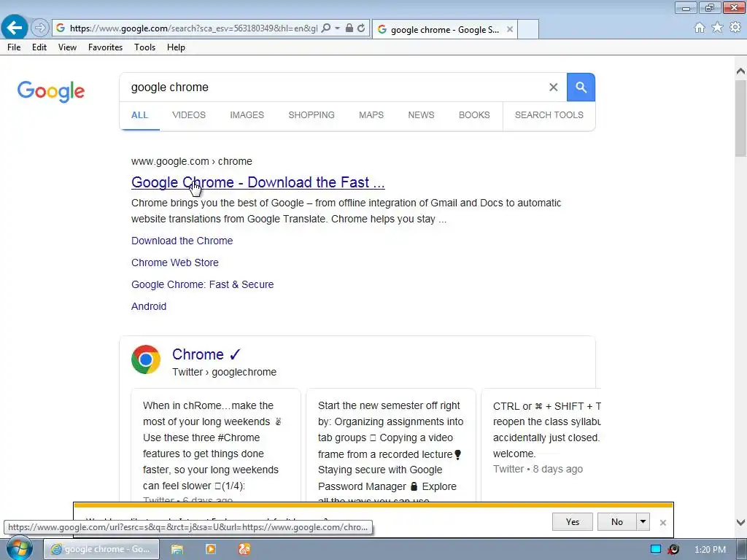Select the Internet Explorer taskbar button
The width and height of the screenshot is (747, 560).
click(101, 549)
